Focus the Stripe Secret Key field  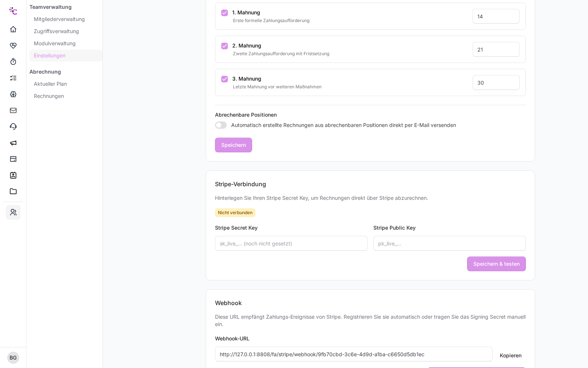click(x=291, y=243)
